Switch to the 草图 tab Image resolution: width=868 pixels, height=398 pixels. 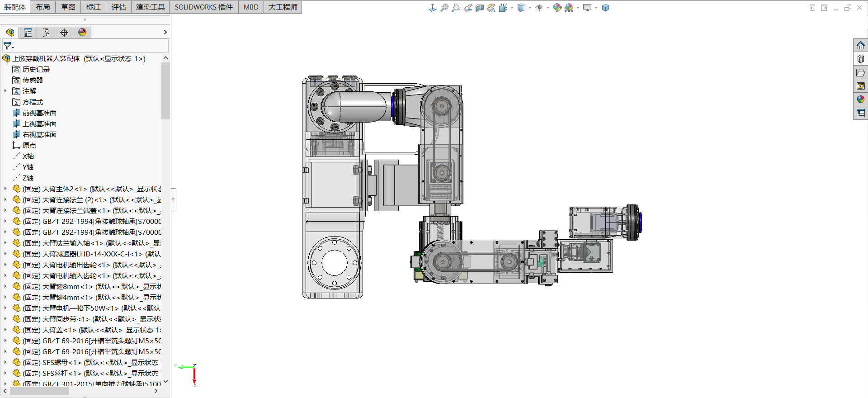68,7
